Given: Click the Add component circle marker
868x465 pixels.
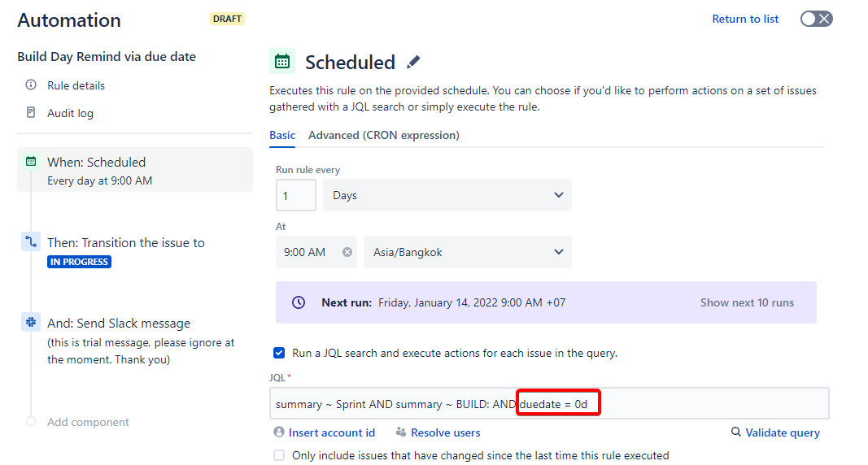Looking at the screenshot, I should click(31, 421).
